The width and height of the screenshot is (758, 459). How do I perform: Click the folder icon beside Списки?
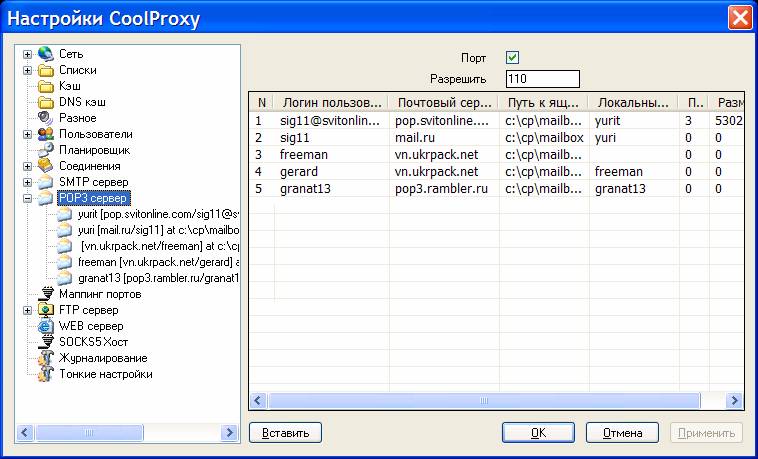46,71
